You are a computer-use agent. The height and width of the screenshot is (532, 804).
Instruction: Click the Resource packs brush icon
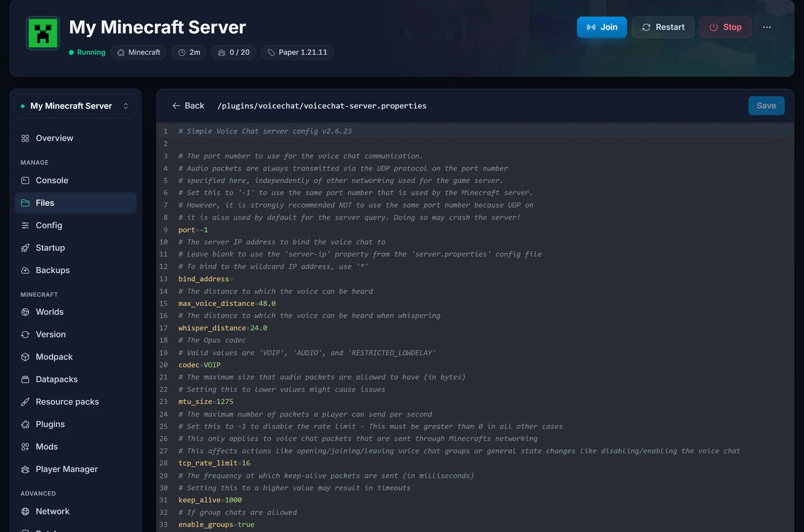(x=25, y=402)
